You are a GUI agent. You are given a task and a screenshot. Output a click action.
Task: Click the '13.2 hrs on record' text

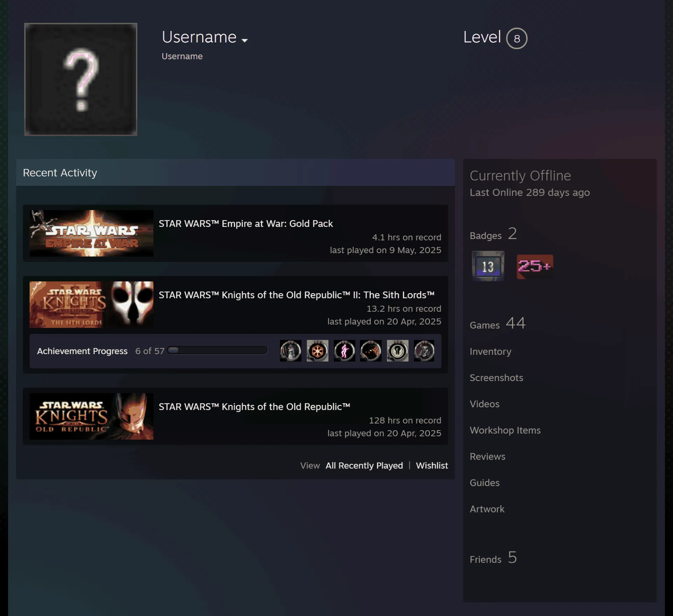(x=404, y=309)
